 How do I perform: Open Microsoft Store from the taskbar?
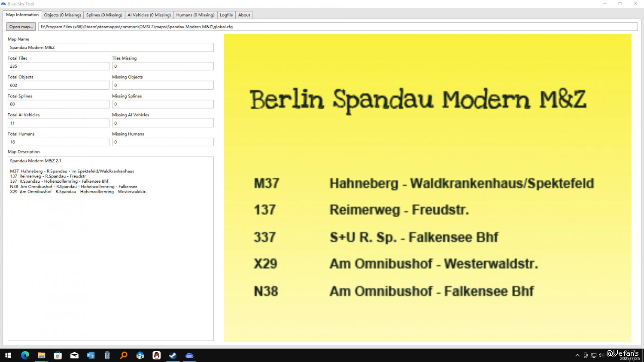coord(58,355)
